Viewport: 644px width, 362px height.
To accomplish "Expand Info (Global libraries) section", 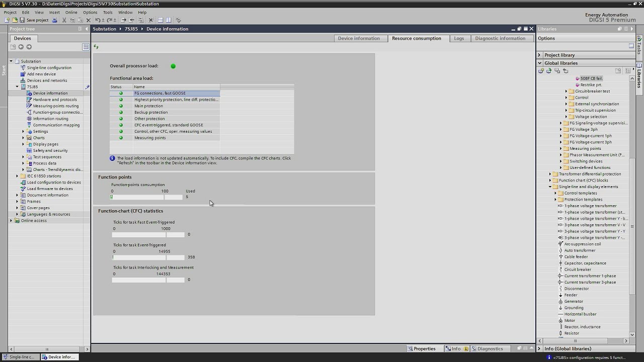I will click(x=539, y=348).
